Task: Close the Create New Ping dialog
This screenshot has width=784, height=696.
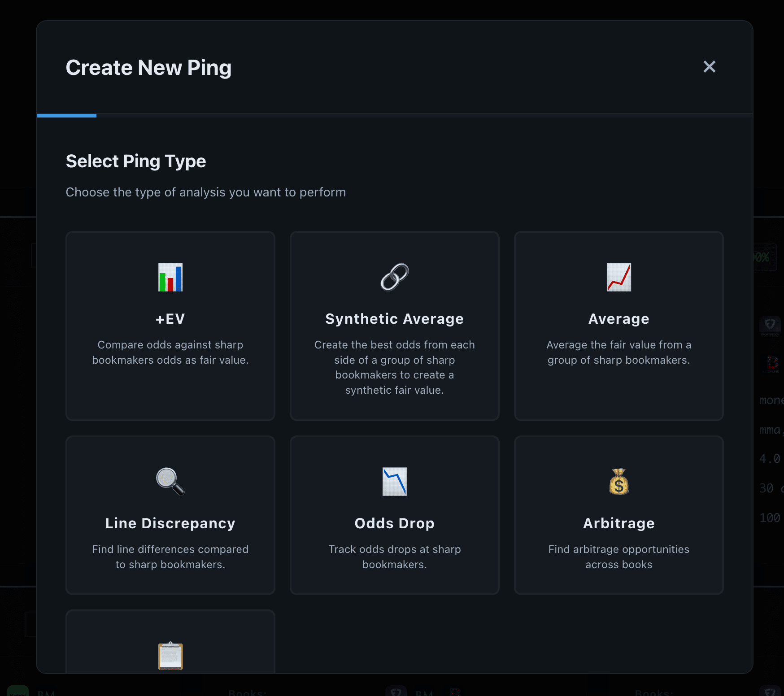Action: (x=709, y=67)
